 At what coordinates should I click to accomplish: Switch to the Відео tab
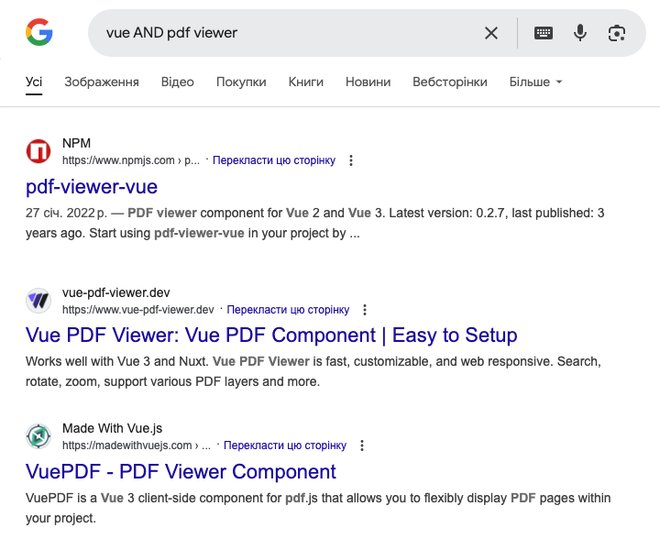tap(177, 82)
